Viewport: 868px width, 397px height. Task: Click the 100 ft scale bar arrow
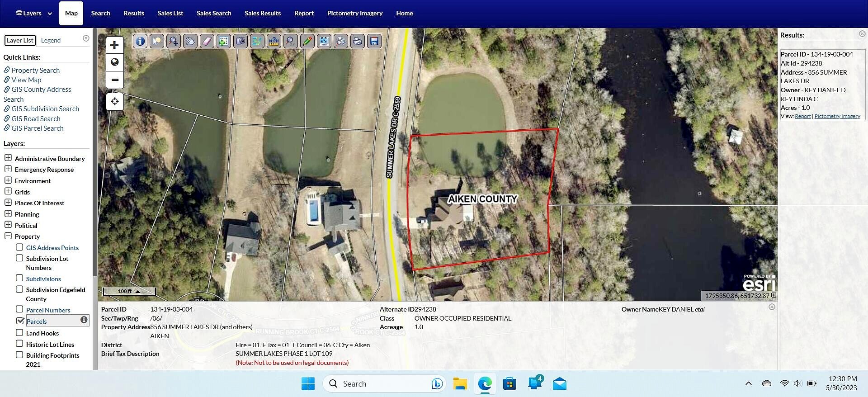tap(138, 291)
